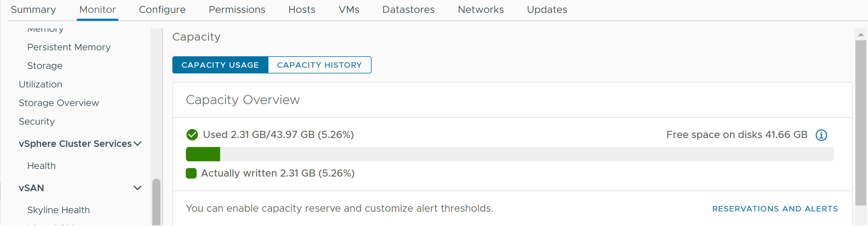
Task: Open Reservations and Alerts link
Action: [775, 209]
